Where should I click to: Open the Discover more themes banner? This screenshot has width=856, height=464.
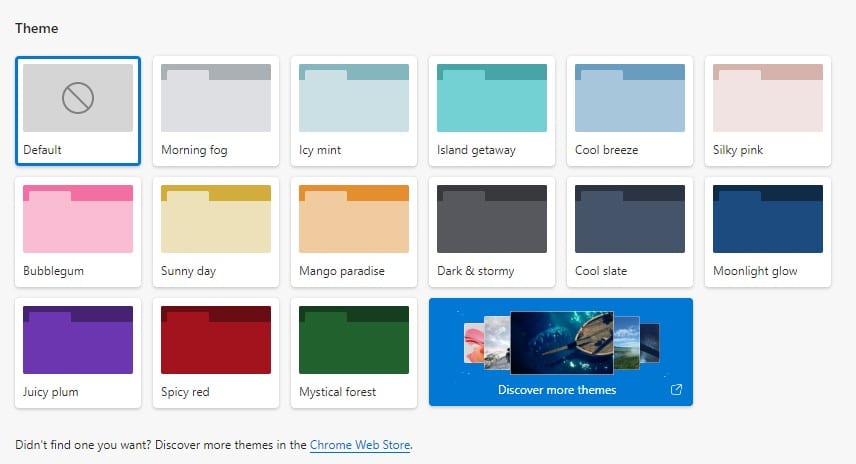coord(561,352)
